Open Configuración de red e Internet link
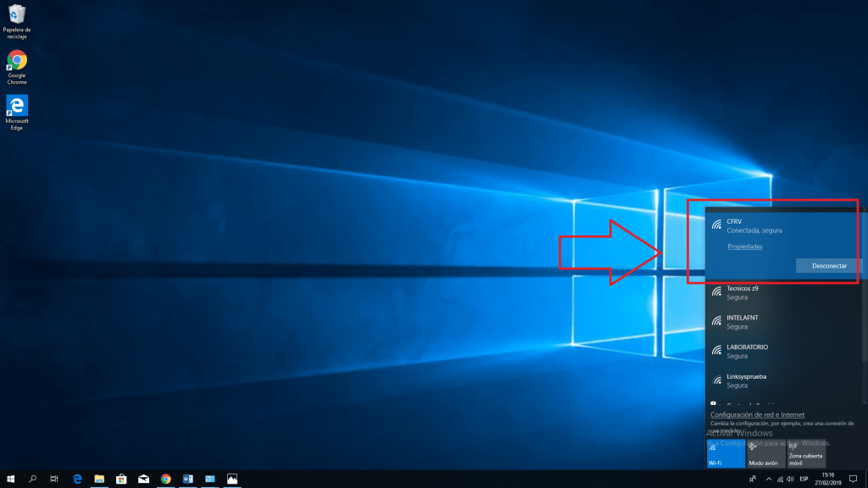Viewport: 868px width, 488px height. pos(757,414)
